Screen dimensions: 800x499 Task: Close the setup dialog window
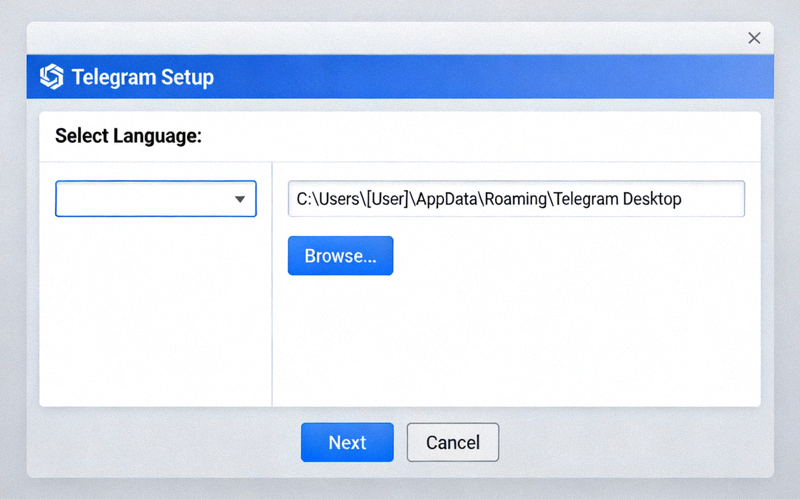click(754, 38)
